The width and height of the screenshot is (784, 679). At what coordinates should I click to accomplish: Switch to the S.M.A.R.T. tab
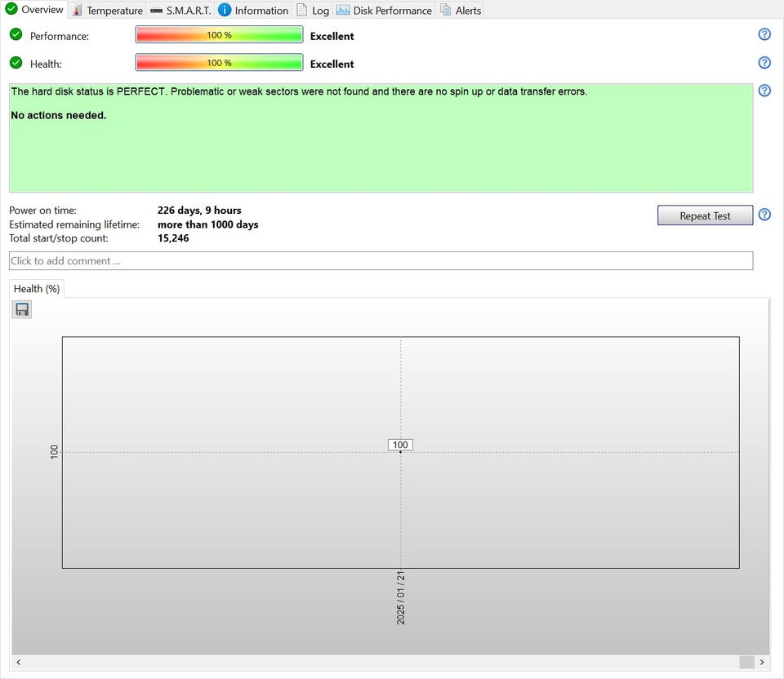coord(180,11)
